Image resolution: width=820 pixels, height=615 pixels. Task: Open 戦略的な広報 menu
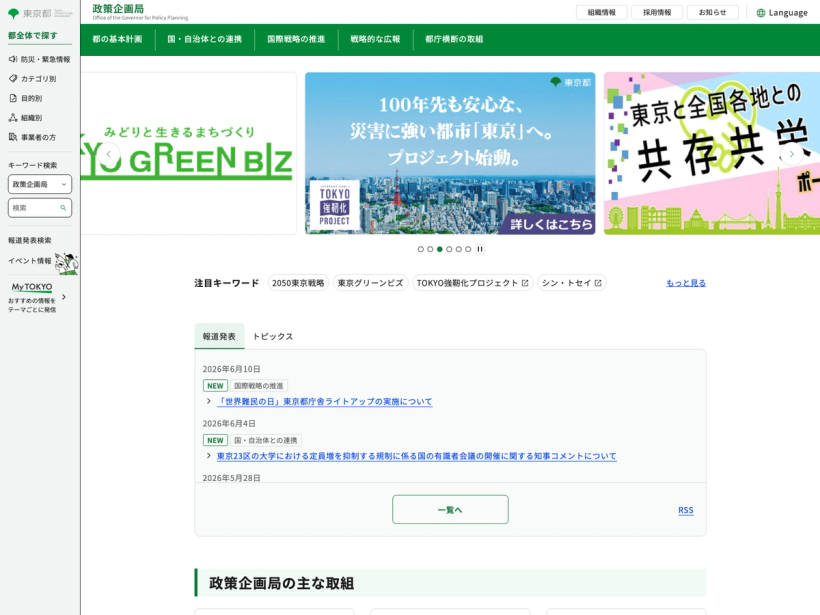[x=375, y=39]
